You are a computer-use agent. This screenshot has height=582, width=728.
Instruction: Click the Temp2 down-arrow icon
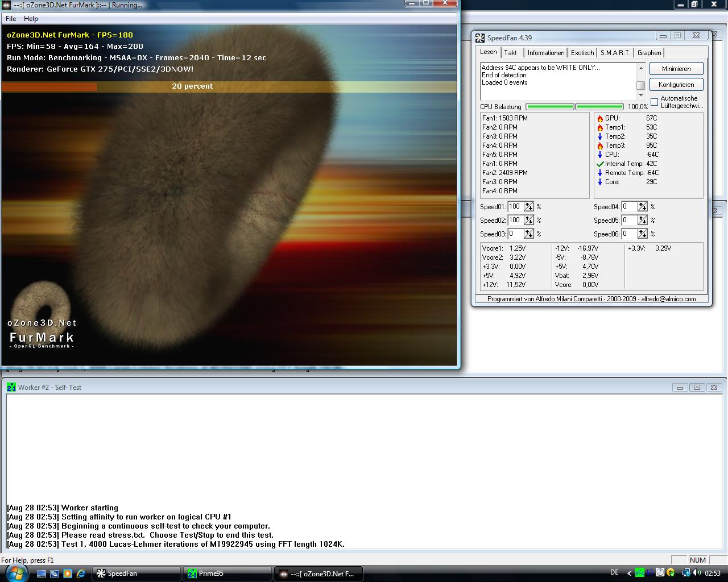(x=600, y=136)
